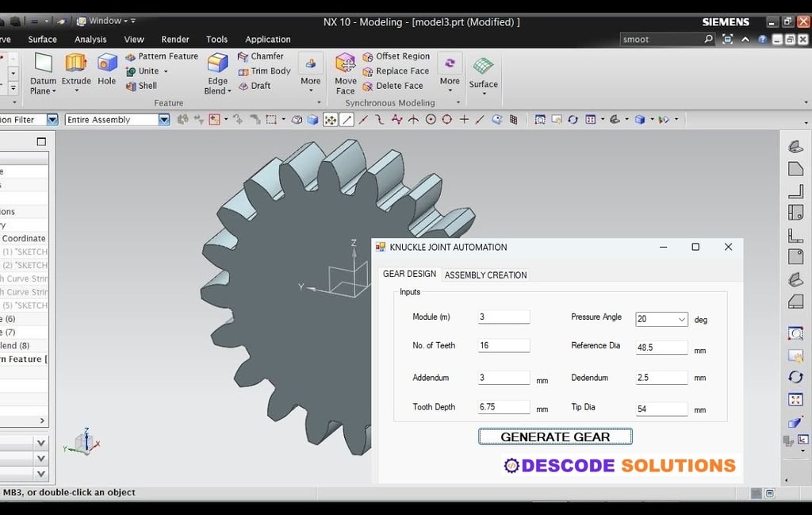The width and height of the screenshot is (812, 515).
Task: Apply the Unite boolean tool
Action: click(143, 71)
